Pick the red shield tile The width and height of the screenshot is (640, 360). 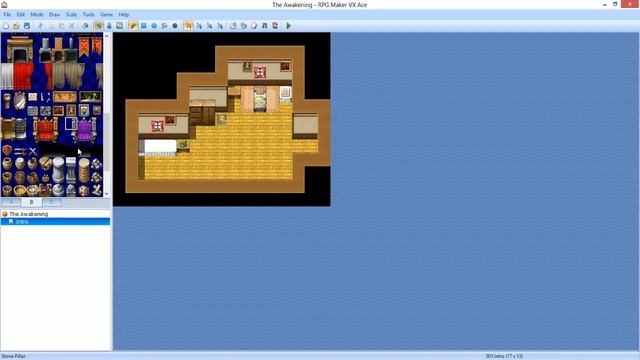(7, 150)
